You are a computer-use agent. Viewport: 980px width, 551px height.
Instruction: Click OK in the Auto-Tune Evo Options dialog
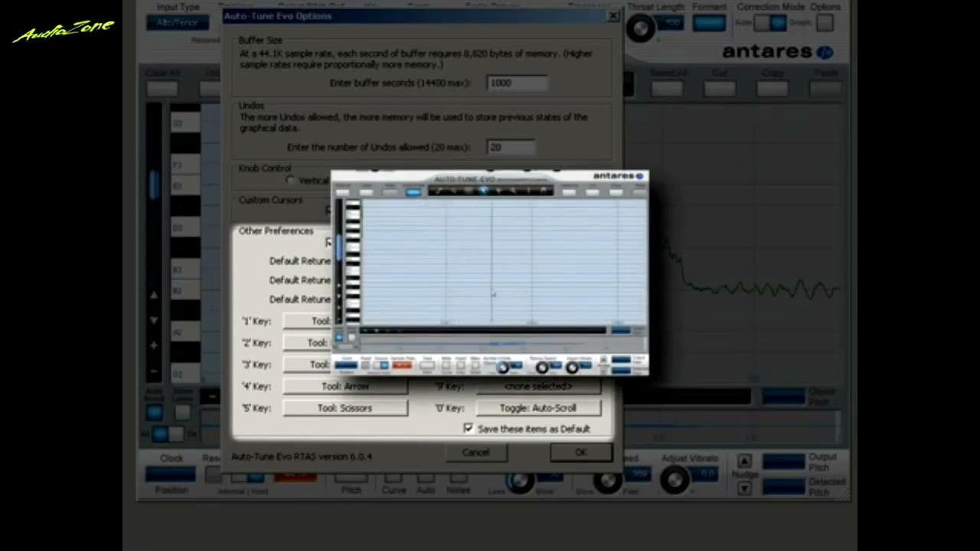click(581, 452)
